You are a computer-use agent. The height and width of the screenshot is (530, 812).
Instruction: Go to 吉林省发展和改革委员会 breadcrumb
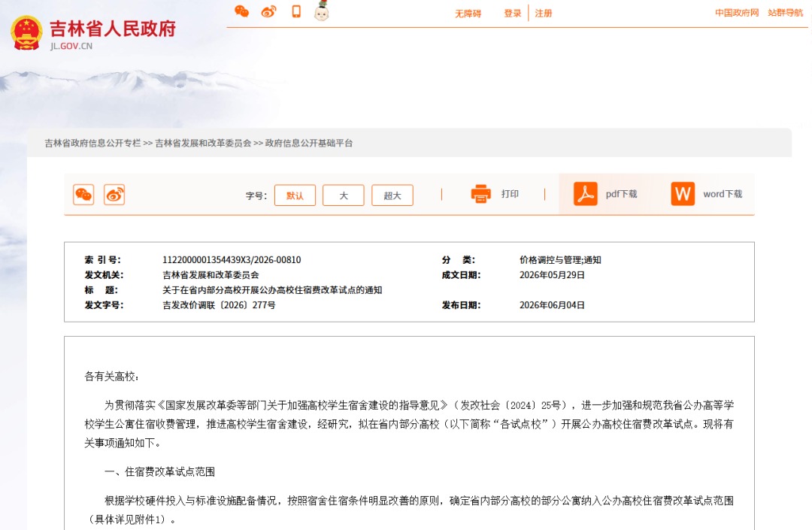203,144
